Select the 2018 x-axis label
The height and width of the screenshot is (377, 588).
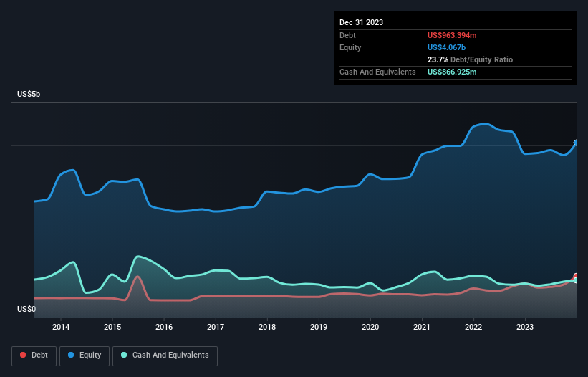coord(267,327)
